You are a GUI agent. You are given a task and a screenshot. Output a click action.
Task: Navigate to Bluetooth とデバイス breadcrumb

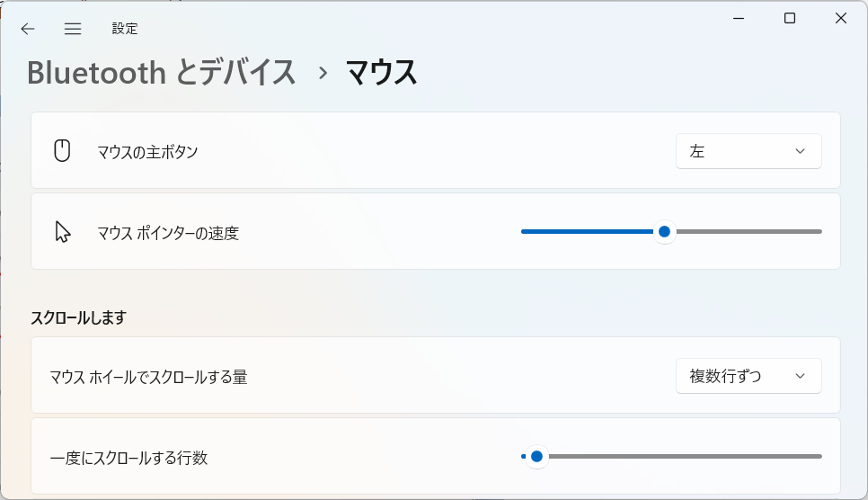161,73
